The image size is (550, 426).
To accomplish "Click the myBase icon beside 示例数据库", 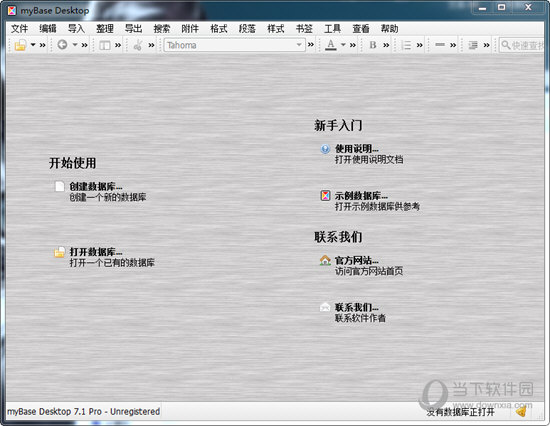I will click(x=326, y=195).
